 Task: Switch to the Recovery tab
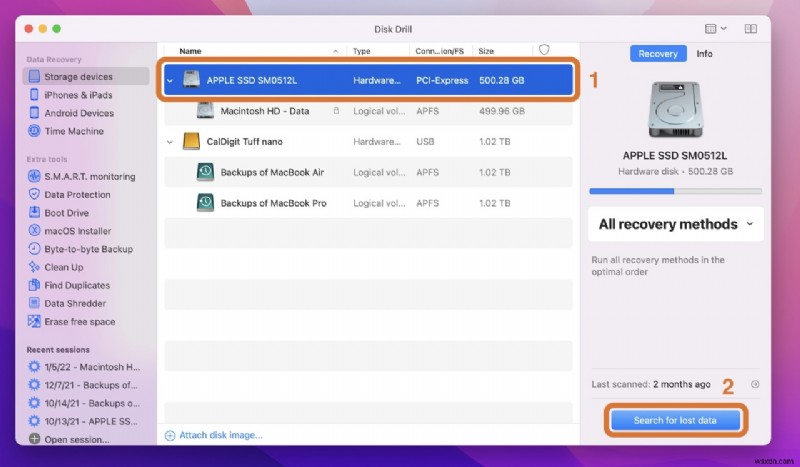[x=658, y=54]
